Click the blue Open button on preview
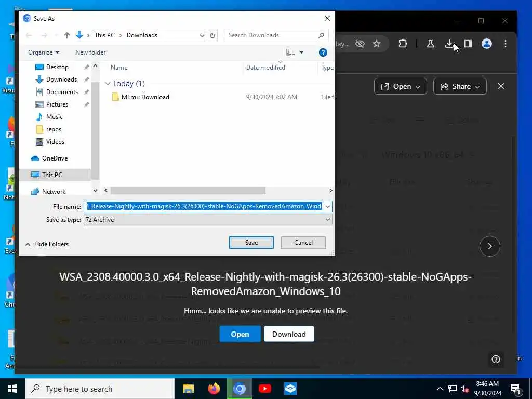 click(x=240, y=334)
